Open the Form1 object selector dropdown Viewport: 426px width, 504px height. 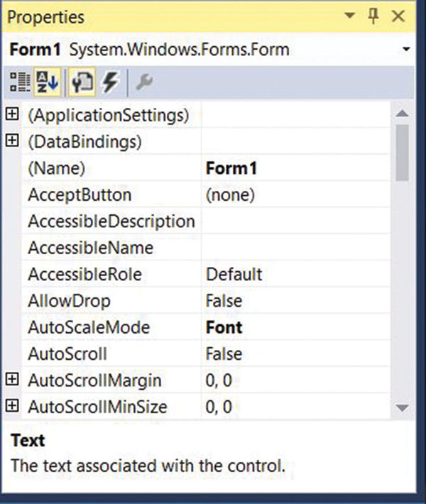406,50
